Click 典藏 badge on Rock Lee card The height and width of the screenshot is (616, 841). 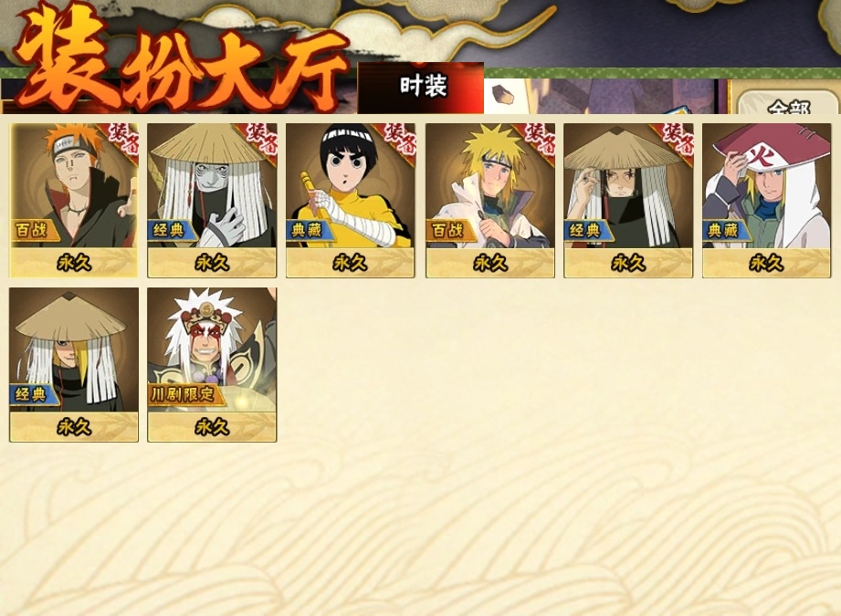(309, 231)
